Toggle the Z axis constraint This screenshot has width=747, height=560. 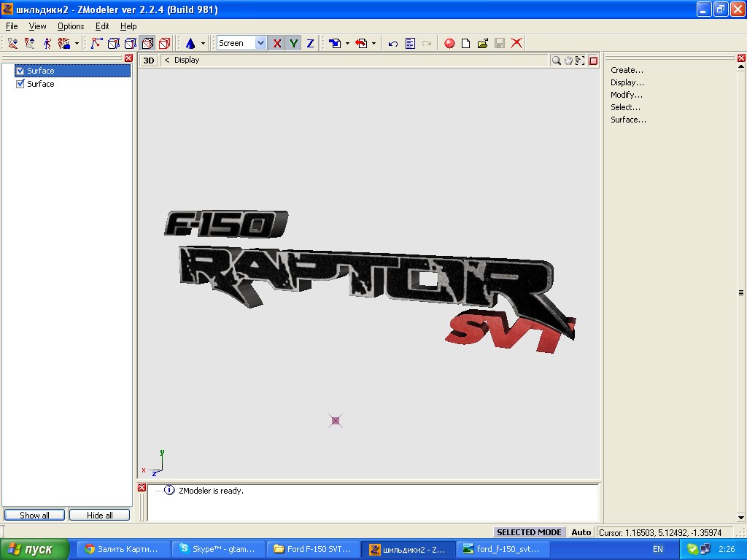pyautogui.click(x=310, y=43)
